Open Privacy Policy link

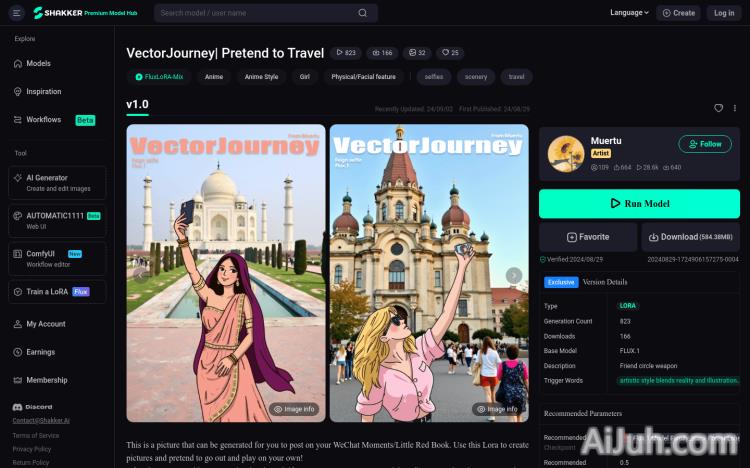pyautogui.click(x=32, y=449)
